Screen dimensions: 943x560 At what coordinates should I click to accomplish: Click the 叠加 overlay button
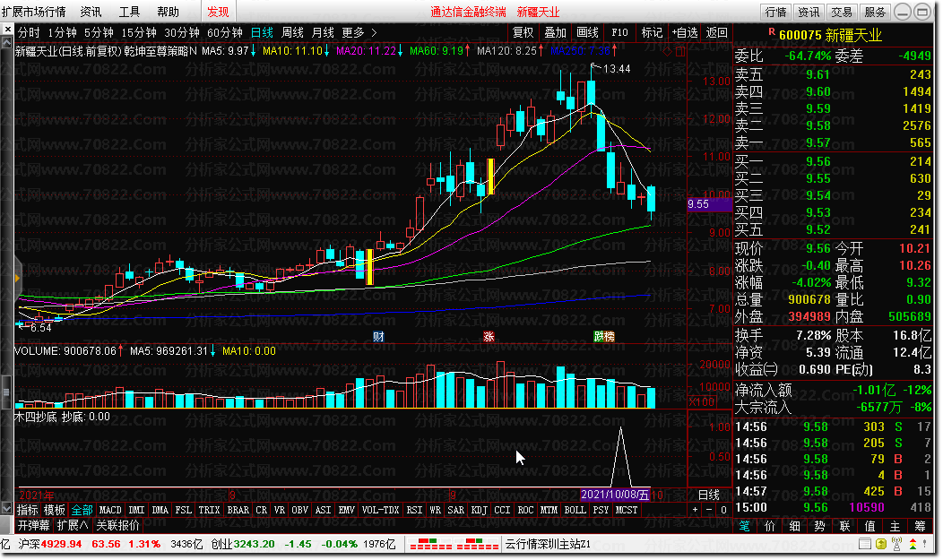click(x=555, y=32)
